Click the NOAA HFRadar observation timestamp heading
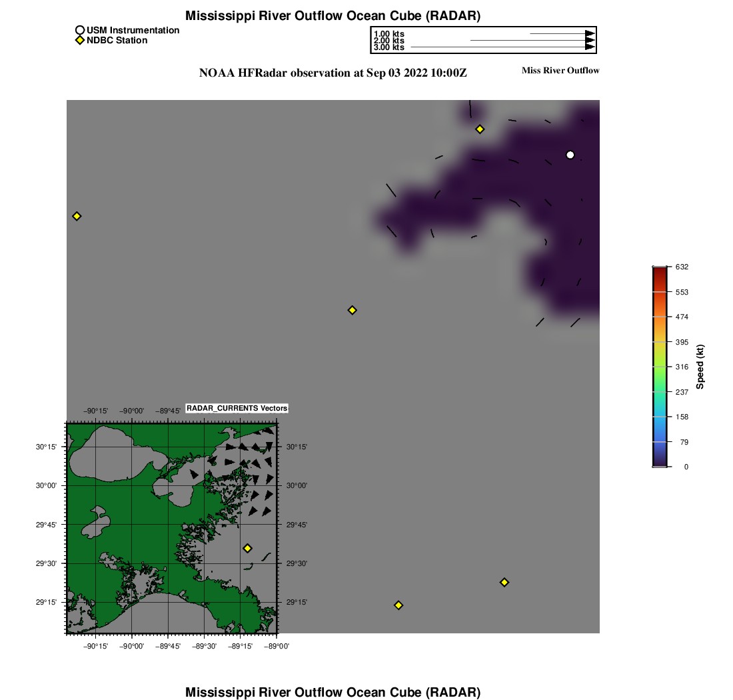Image resolution: width=733 pixels, height=700 pixels. [x=333, y=73]
